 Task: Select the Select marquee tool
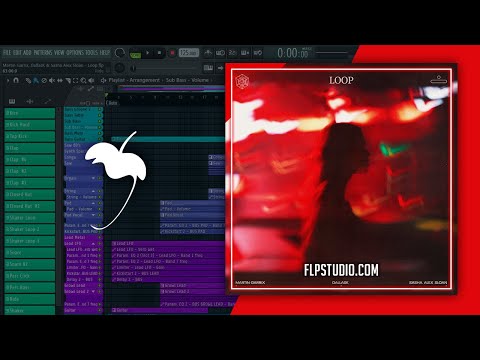coord(76,80)
